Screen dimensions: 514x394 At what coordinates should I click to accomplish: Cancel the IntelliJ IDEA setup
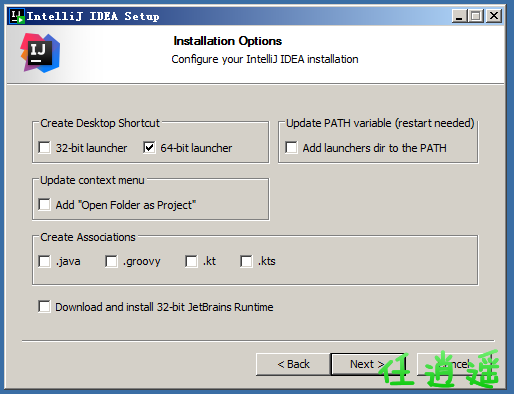[455, 364]
